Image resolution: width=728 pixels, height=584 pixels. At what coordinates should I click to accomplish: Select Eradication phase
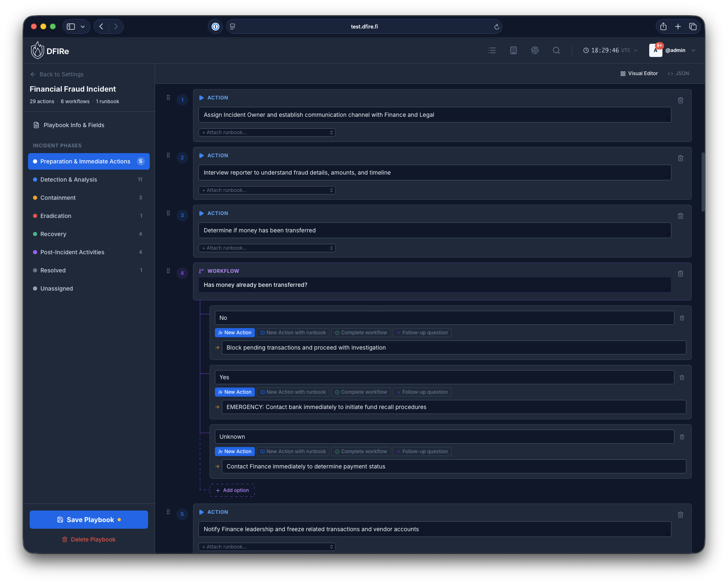(x=89, y=216)
